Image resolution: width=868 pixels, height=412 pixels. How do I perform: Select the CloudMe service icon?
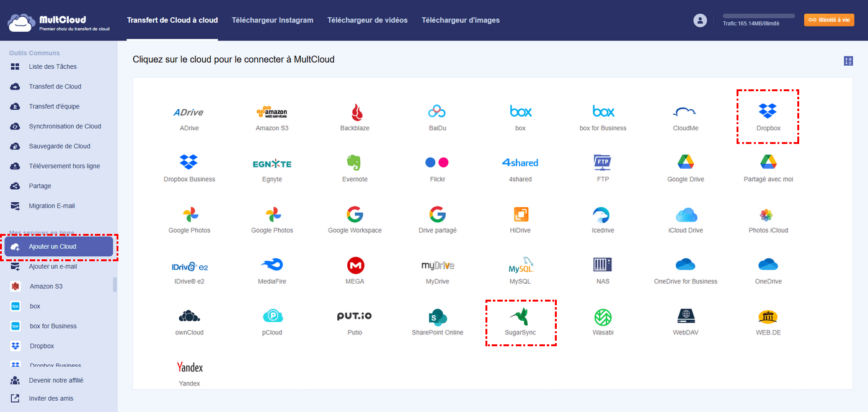(x=685, y=112)
